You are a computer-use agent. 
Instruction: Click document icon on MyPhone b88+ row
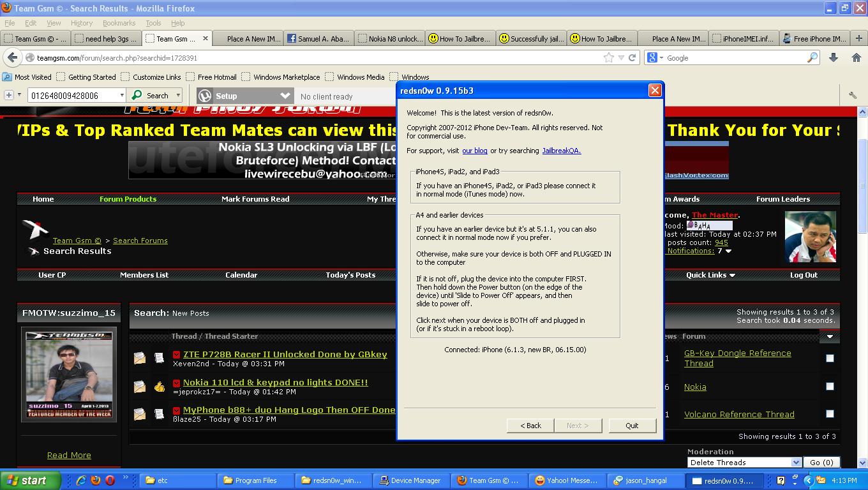pos(159,413)
